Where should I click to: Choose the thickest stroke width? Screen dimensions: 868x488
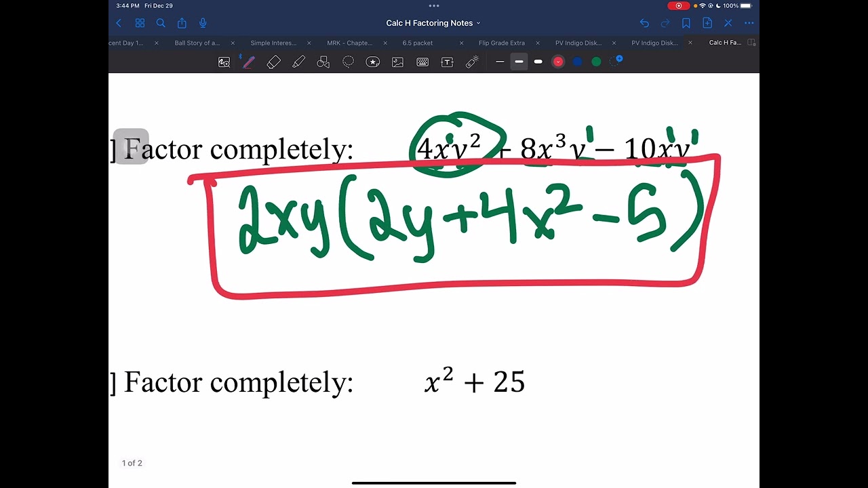pyautogui.click(x=538, y=62)
